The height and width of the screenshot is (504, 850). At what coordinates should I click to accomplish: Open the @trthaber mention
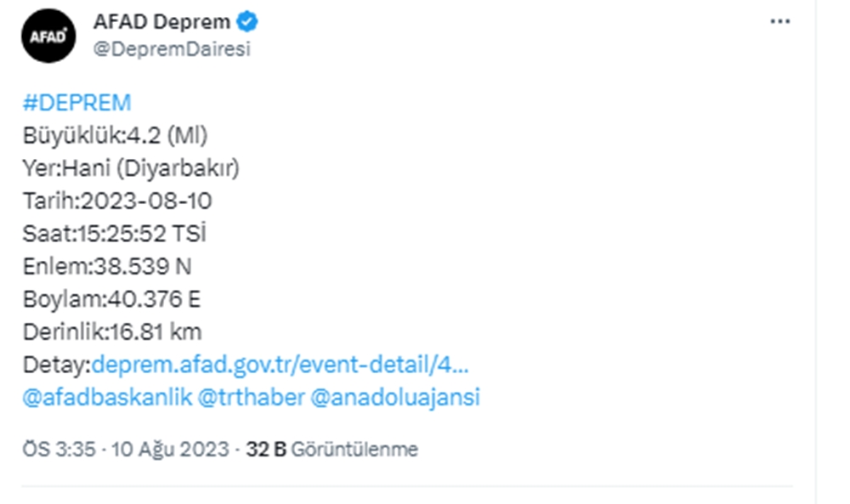pyautogui.click(x=252, y=397)
